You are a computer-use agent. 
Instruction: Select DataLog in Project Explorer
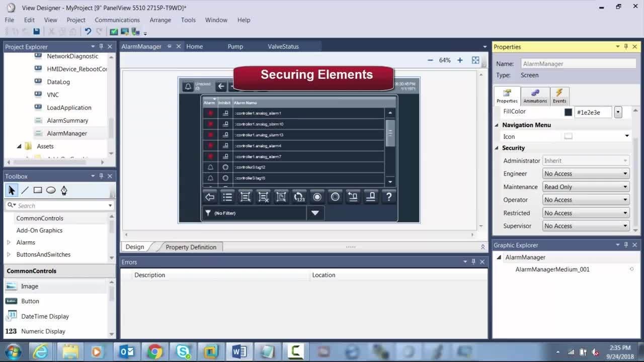tap(58, 82)
